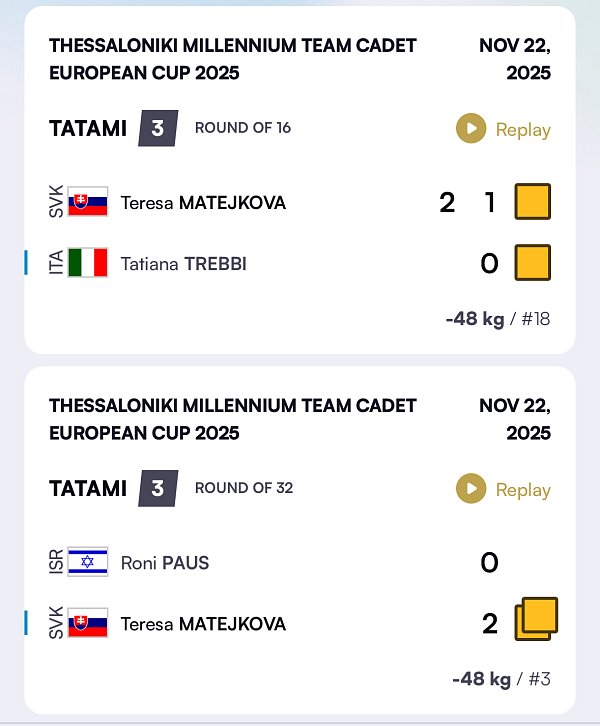Click the -48 kg / #3 contest label
600x726 pixels.
click(500, 679)
